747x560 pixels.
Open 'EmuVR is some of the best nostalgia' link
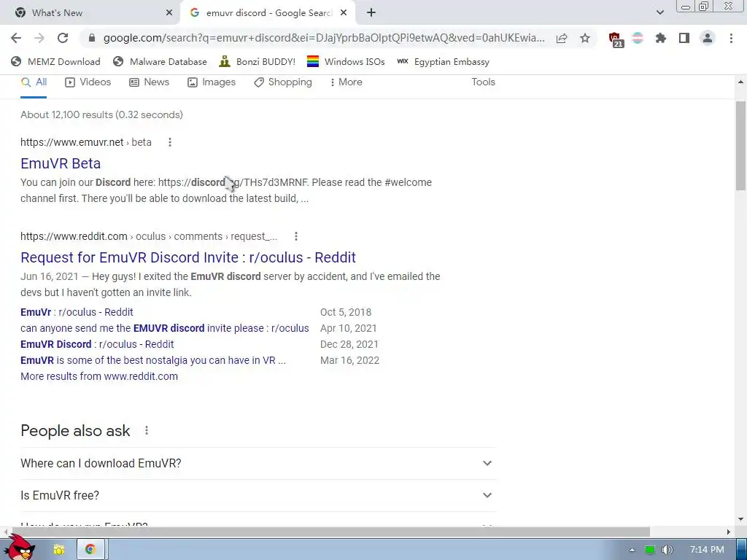click(x=153, y=360)
